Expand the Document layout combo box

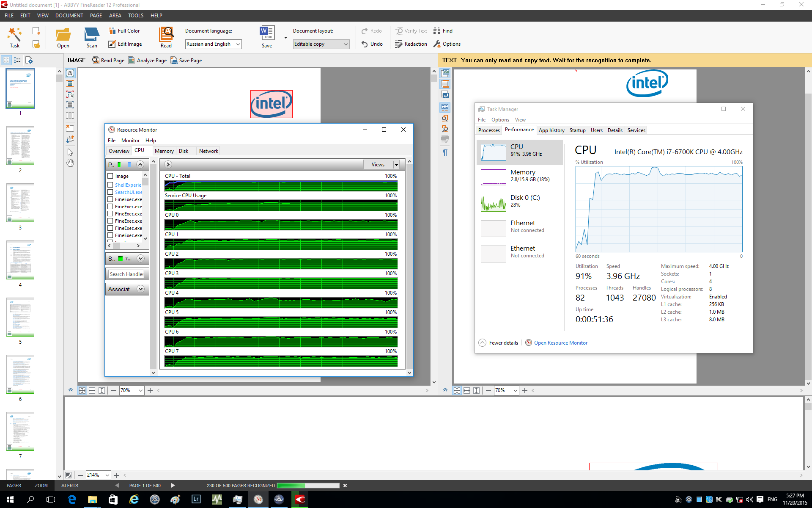click(346, 44)
